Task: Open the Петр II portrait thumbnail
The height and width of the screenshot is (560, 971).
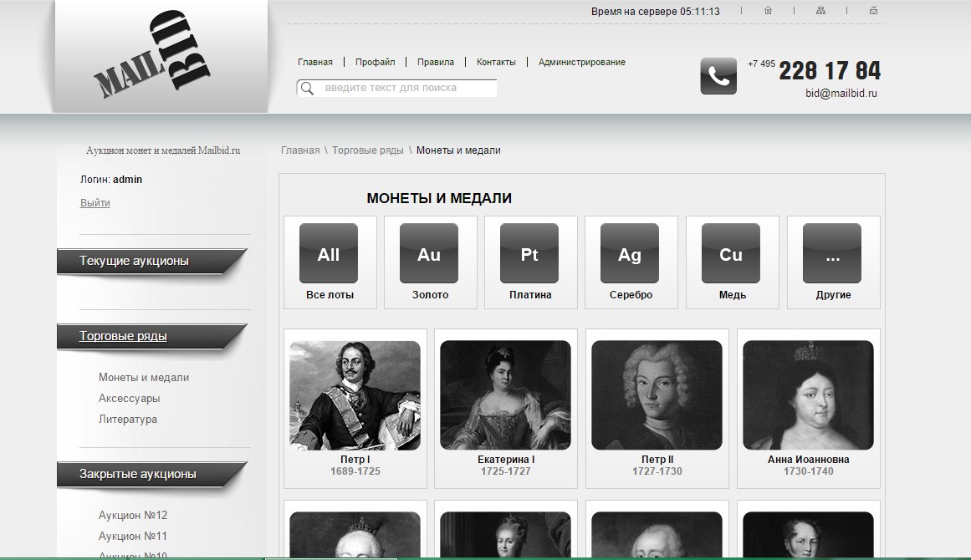Action: pyautogui.click(x=657, y=395)
